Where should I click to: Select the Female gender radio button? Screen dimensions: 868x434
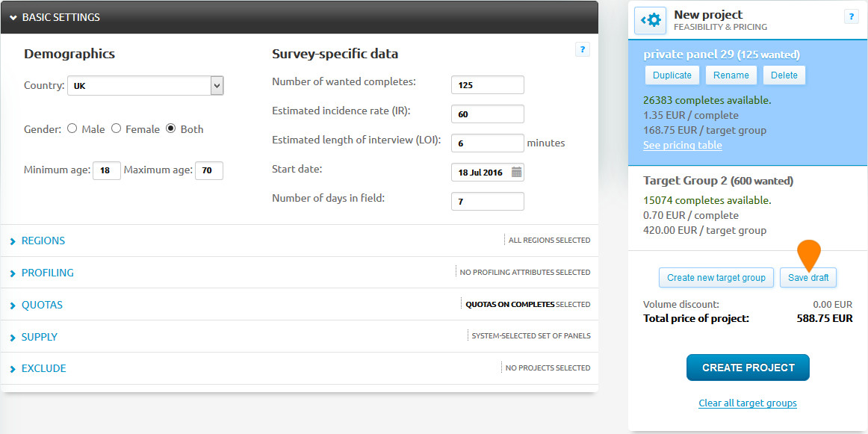(117, 128)
